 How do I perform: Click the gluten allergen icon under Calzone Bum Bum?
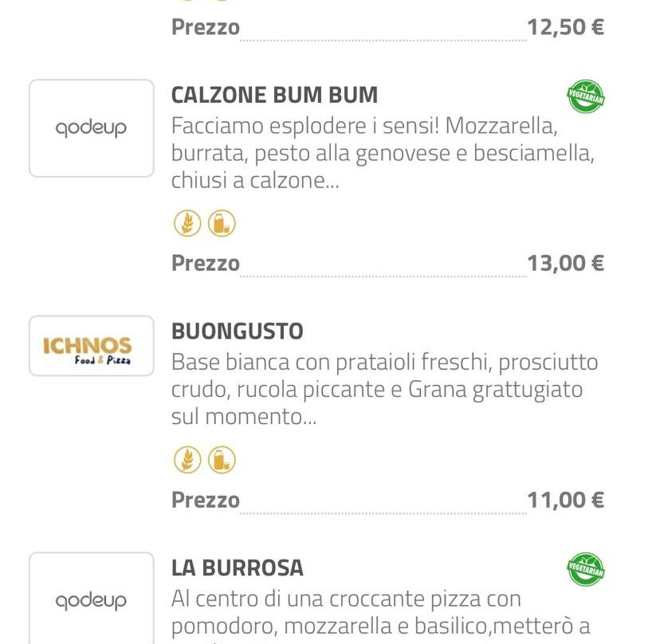(x=187, y=224)
